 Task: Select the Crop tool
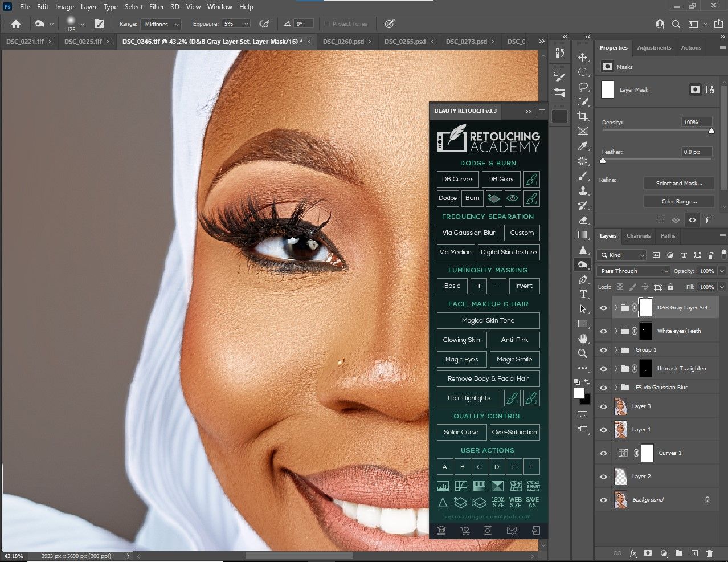[x=583, y=116]
